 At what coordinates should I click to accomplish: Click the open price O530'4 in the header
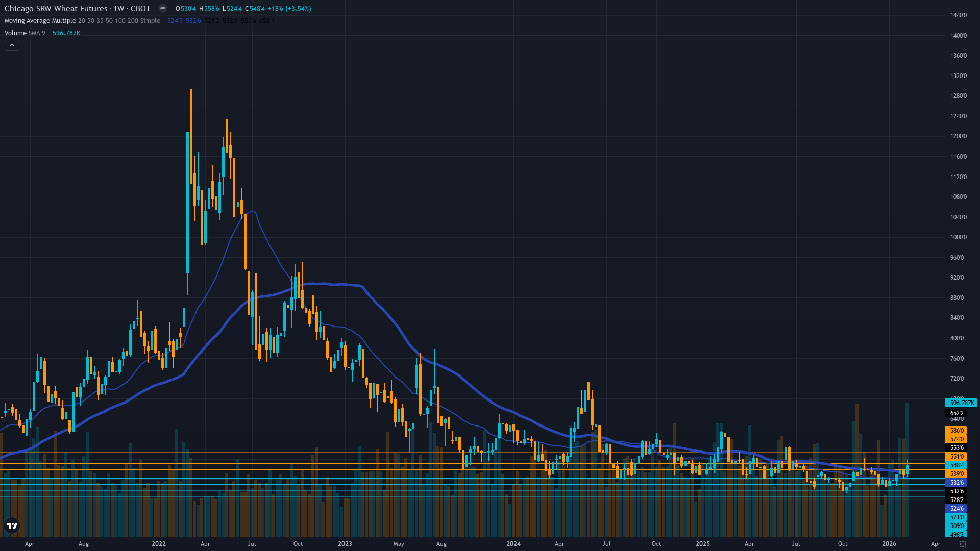(186, 9)
